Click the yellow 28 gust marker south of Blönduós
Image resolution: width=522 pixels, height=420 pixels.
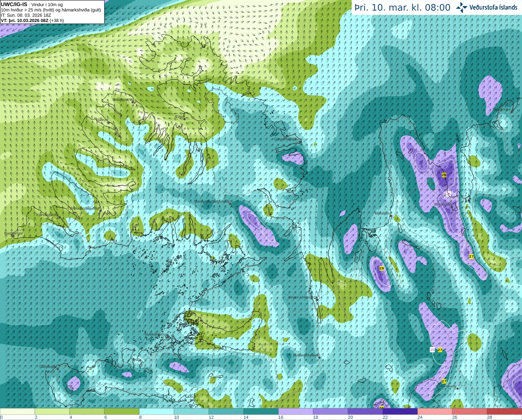point(382,268)
